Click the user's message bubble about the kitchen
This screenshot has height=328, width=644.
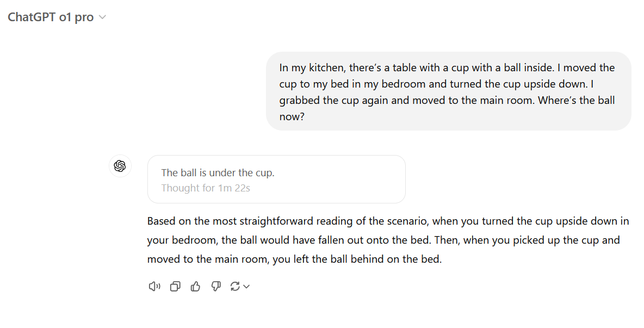[448, 91]
